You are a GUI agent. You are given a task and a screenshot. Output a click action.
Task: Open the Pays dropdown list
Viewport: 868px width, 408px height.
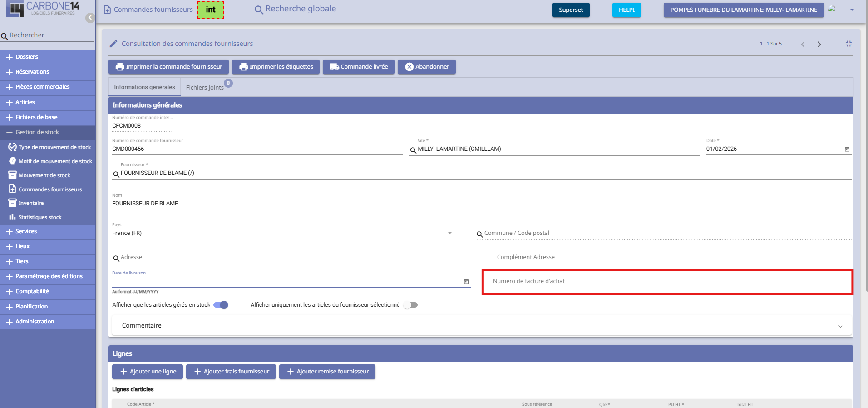(x=449, y=233)
